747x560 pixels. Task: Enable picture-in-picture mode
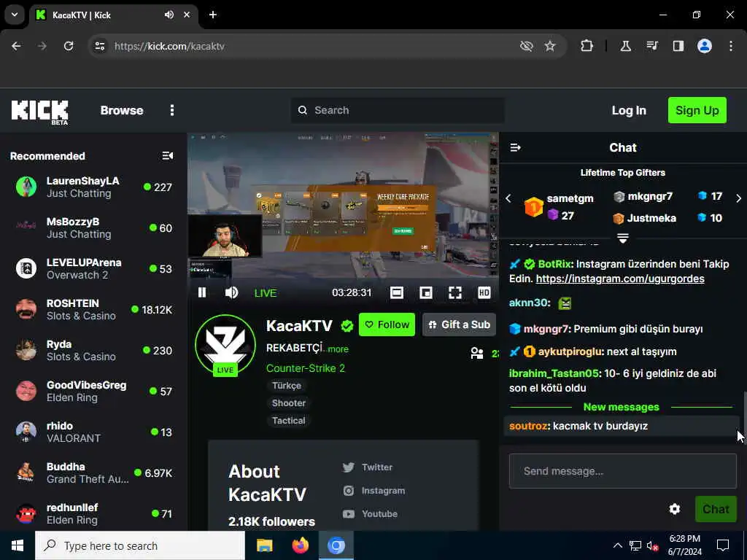pos(426,292)
